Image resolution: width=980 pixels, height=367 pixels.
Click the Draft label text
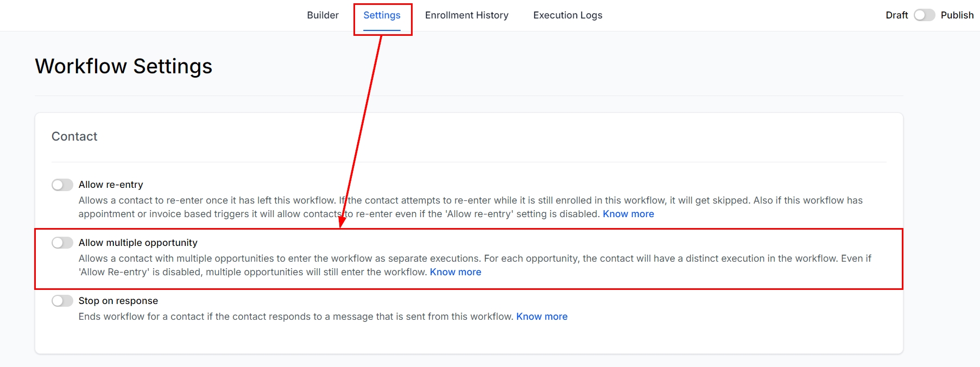(x=896, y=15)
